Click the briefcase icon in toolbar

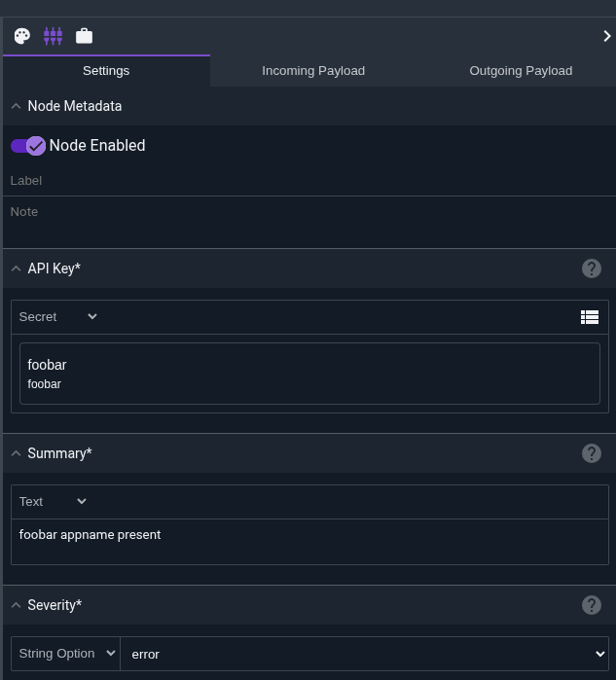coord(84,36)
